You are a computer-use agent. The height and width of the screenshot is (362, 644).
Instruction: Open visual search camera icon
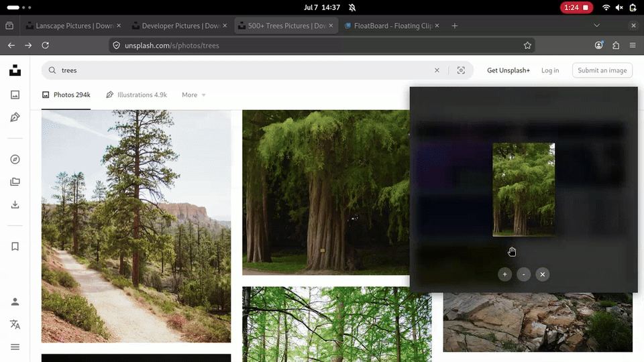(462, 70)
